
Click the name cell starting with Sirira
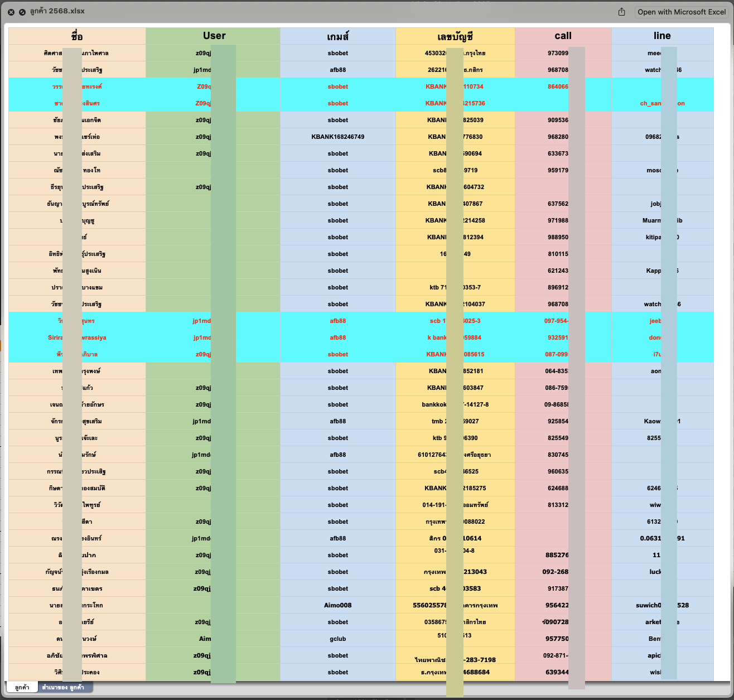point(77,337)
